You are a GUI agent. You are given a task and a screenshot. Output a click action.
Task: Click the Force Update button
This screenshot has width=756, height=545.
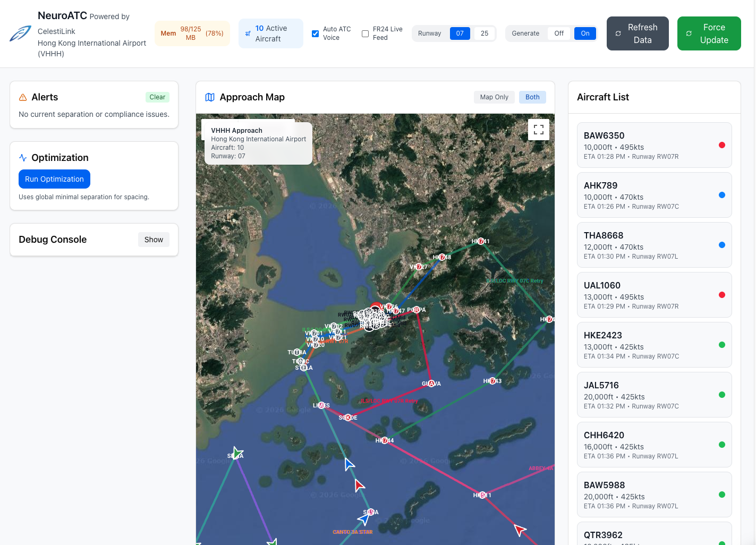tap(709, 33)
